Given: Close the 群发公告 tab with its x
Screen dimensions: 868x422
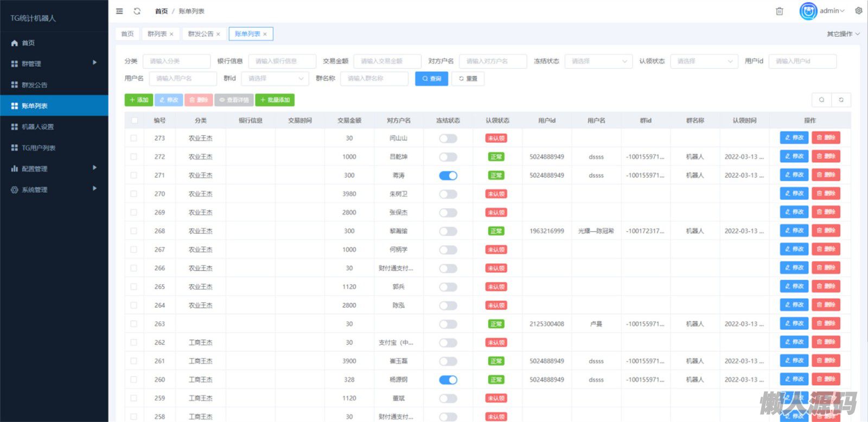Looking at the screenshot, I should (x=218, y=34).
